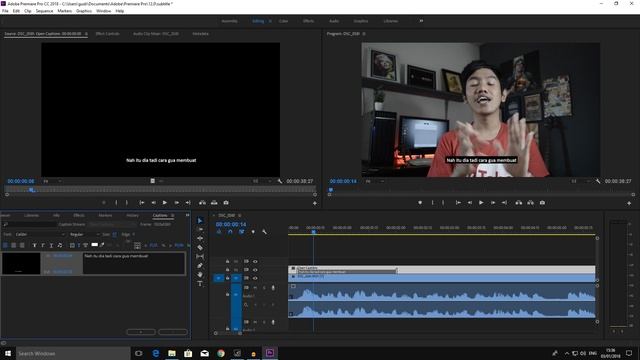The image size is (640, 360).
Task: Open the Markers panel tab
Action: tap(105, 215)
